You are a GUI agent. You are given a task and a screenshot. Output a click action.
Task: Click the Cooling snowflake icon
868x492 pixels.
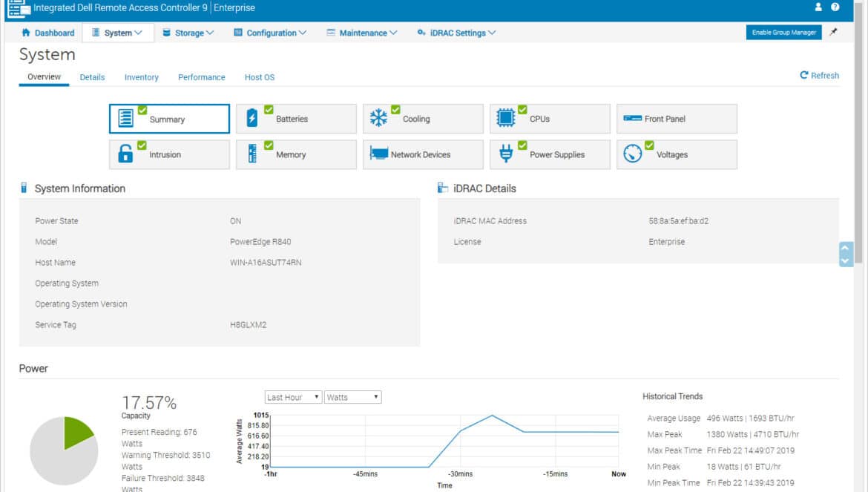tap(378, 118)
